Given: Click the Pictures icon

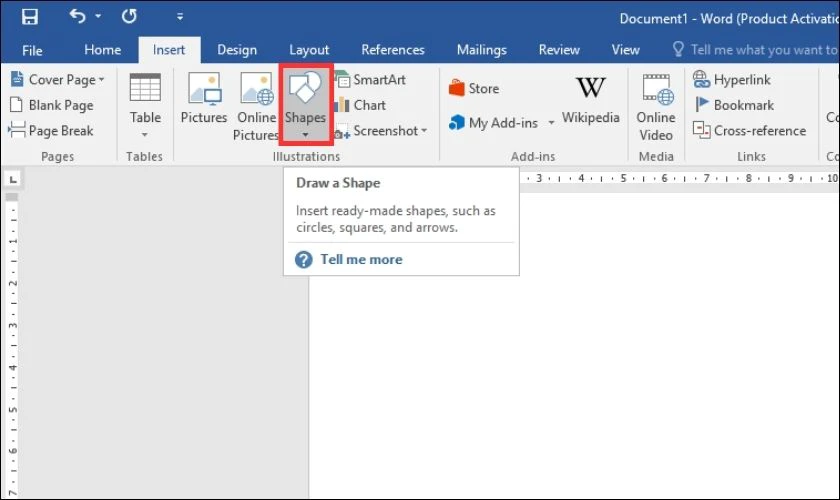Looking at the screenshot, I should (x=204, y=89).
